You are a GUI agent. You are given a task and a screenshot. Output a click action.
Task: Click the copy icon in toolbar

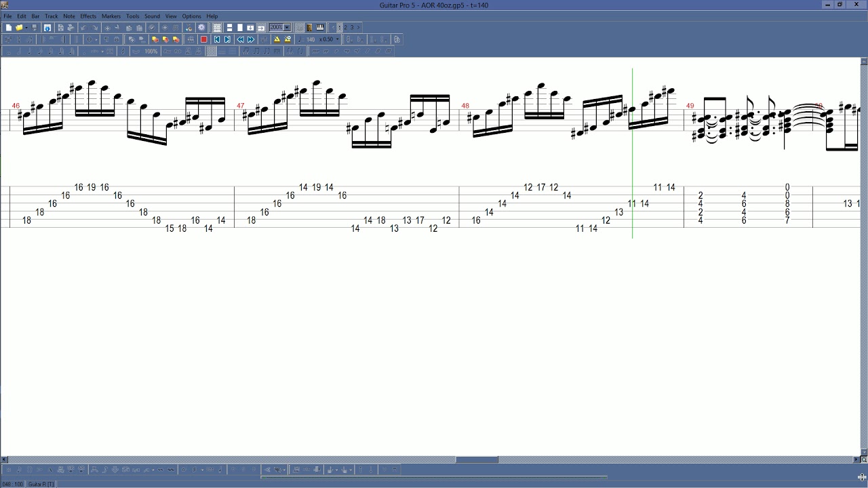tap(129, 28)
